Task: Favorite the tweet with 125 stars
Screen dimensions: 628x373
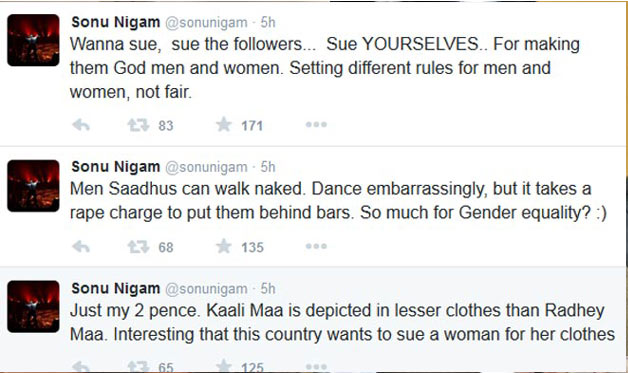Action: (224, 366)
